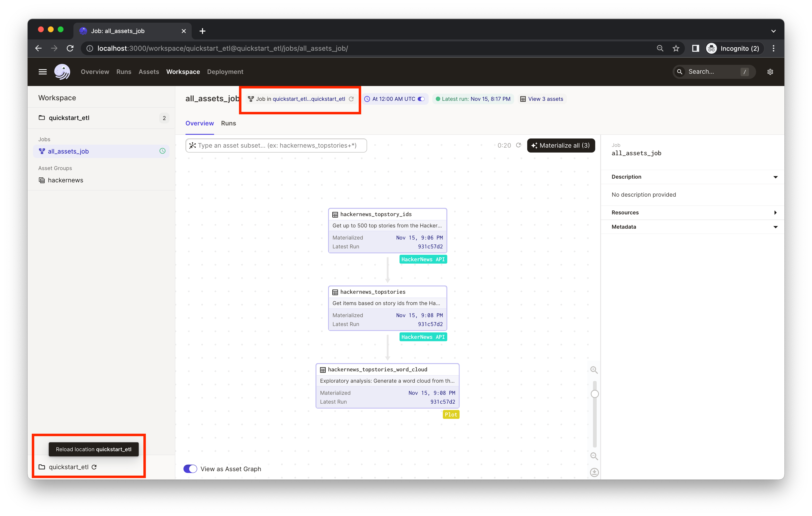Click the Dagster logo icon

click(62, 71)
